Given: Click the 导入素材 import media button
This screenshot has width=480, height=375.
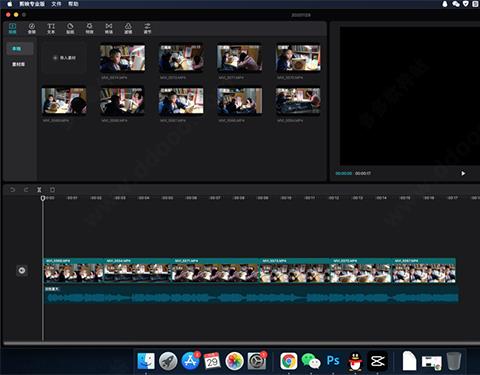Looking at the screenshot, I should pyautogui.click(x=64, y=58).
